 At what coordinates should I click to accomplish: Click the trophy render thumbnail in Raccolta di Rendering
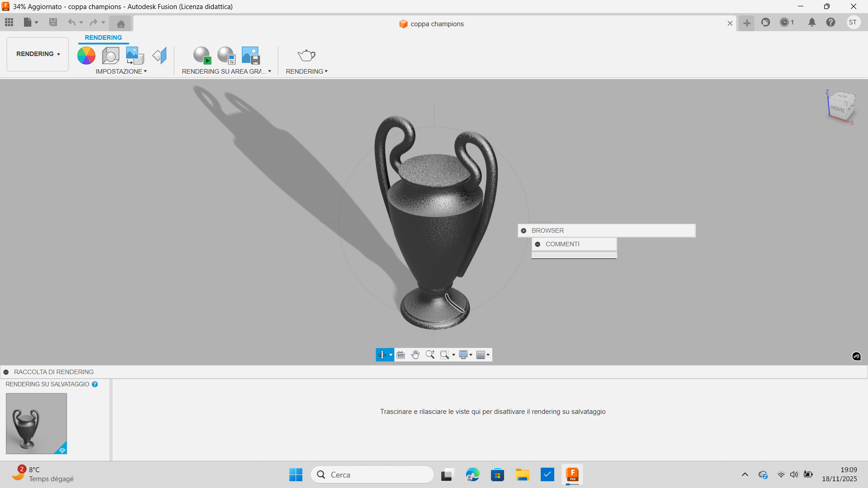click(x=36, y=423)
